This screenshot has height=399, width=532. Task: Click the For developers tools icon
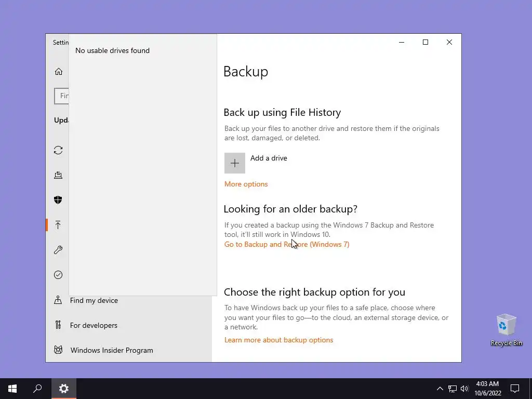(x=58, y=325)
